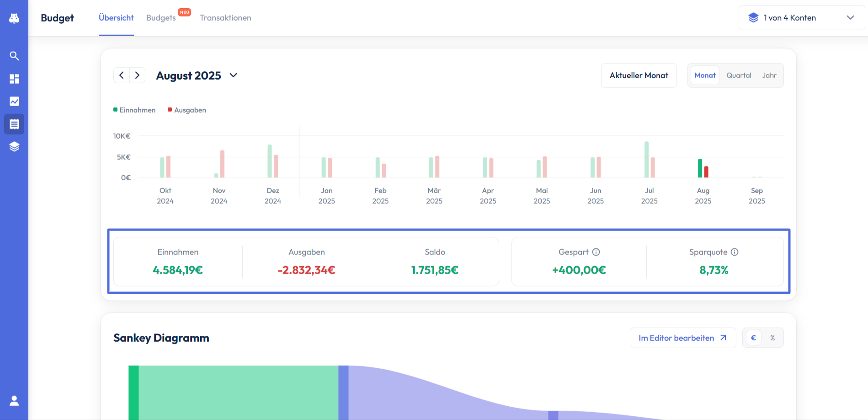Open the user profile icon
The image size is (868, 420).
(x=14, y=401)
